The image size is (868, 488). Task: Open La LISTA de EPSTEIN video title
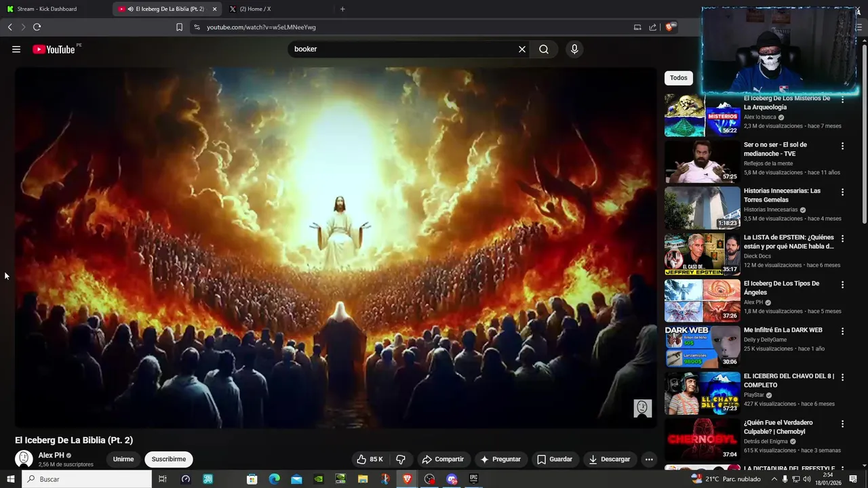pyautogui.click(x=789, y=242)
